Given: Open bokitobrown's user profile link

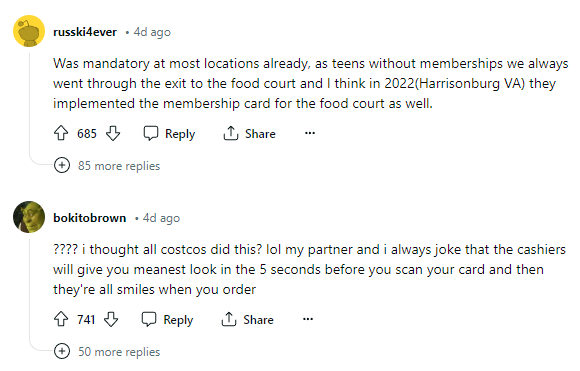Looking at the screenshot, I should (90, 218).
